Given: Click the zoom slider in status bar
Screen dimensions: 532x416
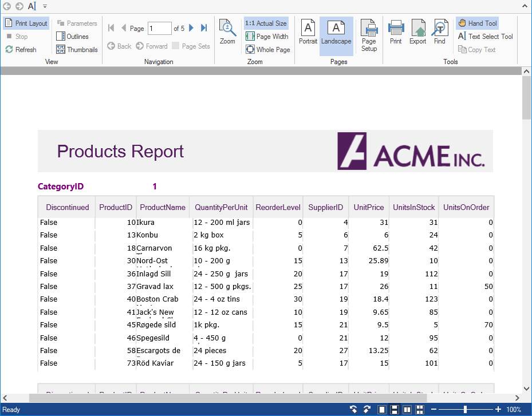Looking at the screenshot, I should pyautogui.click(x=465, y=410).
